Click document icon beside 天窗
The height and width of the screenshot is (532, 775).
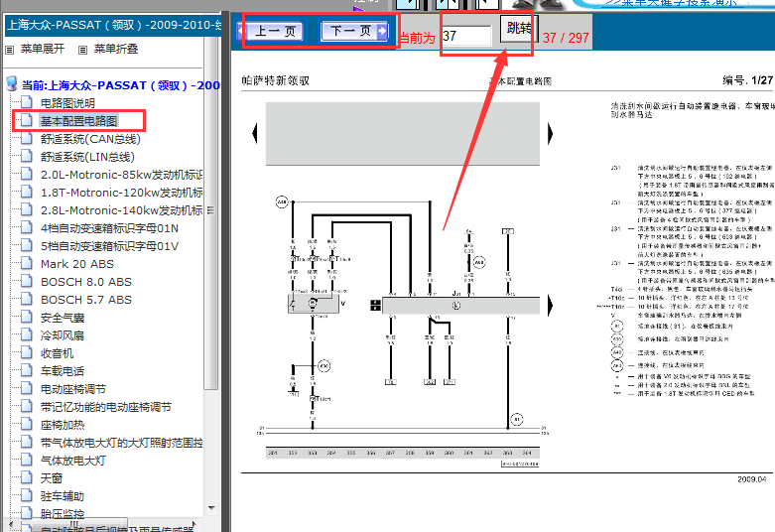[x=27, y=477]
